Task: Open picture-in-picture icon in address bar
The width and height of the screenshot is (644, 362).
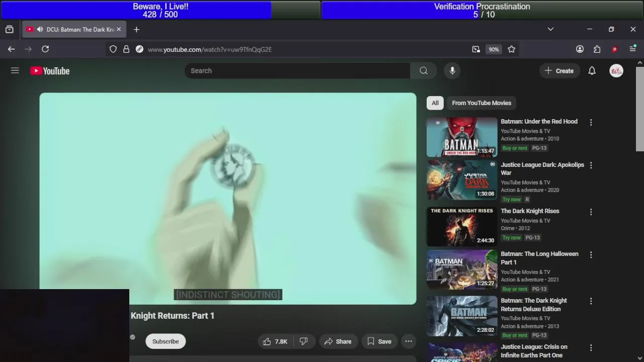Action: 476,49
